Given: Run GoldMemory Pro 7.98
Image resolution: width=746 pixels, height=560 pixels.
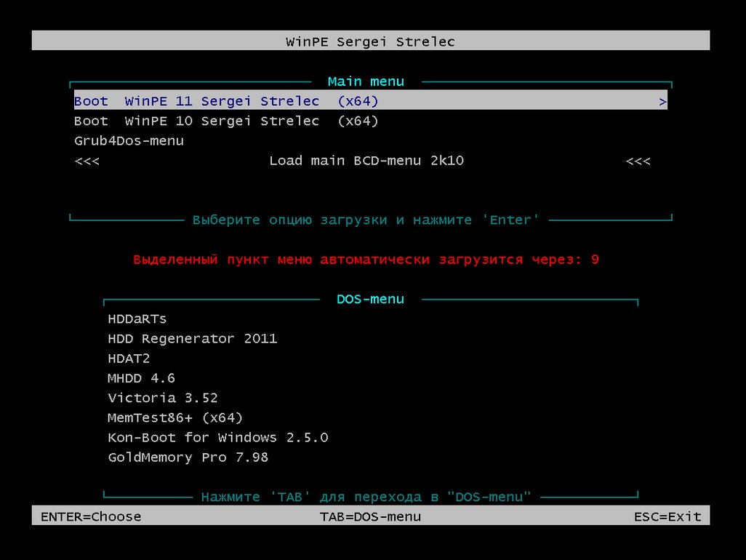Looking at the screenshot, I should [x=188, y=457].
